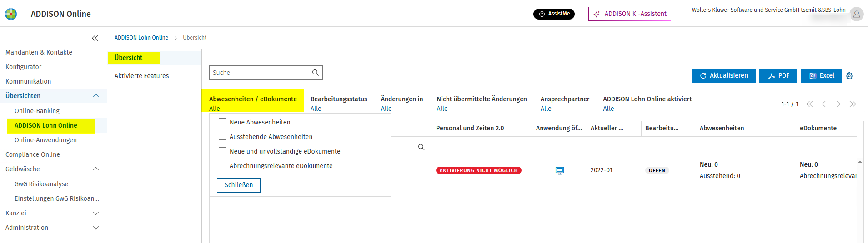Click column filter magnifier icon

pyautogui.click(x=421, y=147)
